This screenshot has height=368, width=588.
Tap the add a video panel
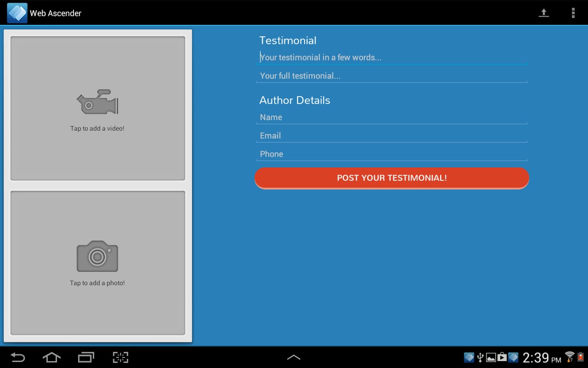[x=98, y=109]
